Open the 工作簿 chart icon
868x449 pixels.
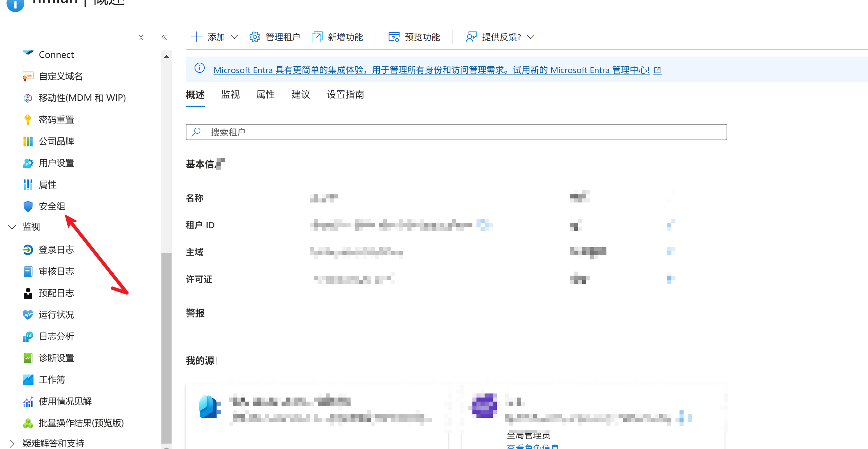click(28, 380)
